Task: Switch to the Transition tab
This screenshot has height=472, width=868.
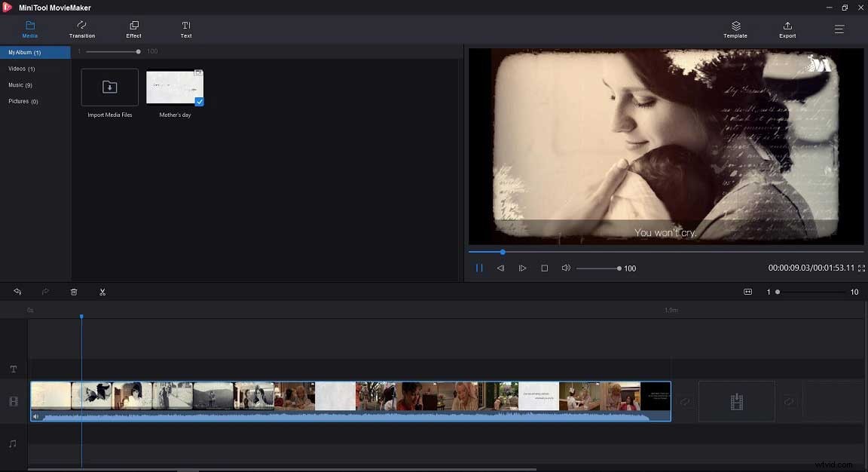Action: tap(81, 30)
